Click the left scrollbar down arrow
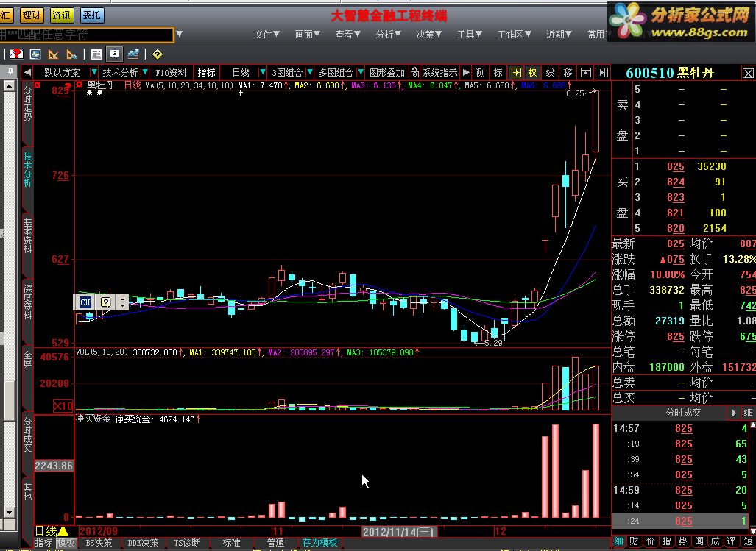The image size is (756, 551). (x=9, y=512)
